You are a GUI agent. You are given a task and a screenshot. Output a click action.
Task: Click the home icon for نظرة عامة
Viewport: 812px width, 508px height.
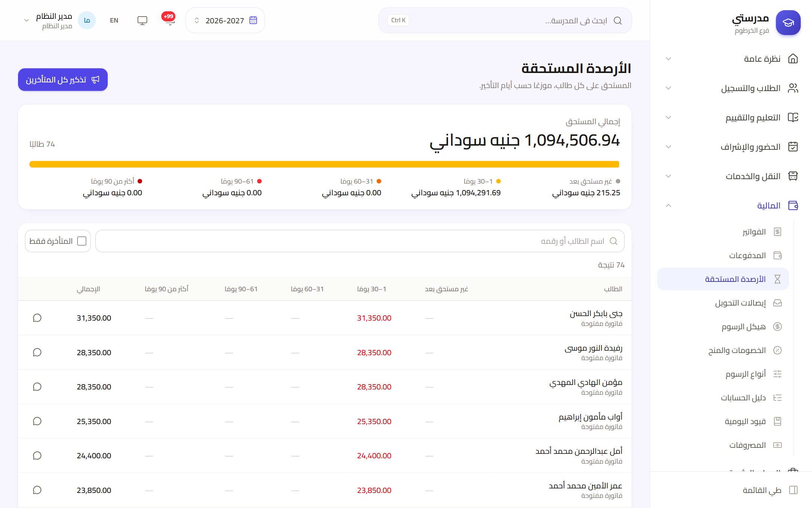[793, 59]
